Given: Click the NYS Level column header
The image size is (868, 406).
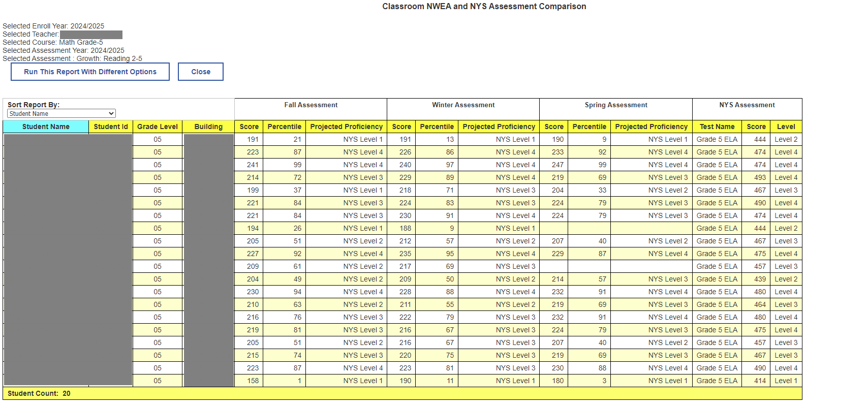Looking at the screenshot, I should 786,127.
